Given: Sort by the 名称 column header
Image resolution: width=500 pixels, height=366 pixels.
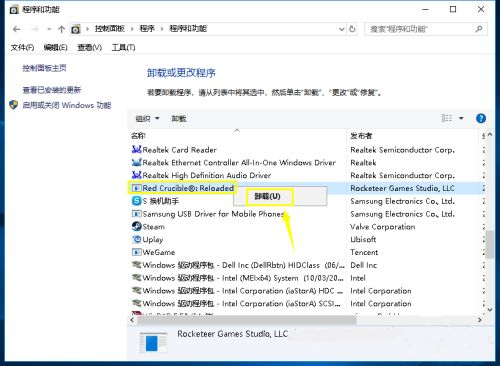Looking at the screenshot, I should [x=138, y=135].
